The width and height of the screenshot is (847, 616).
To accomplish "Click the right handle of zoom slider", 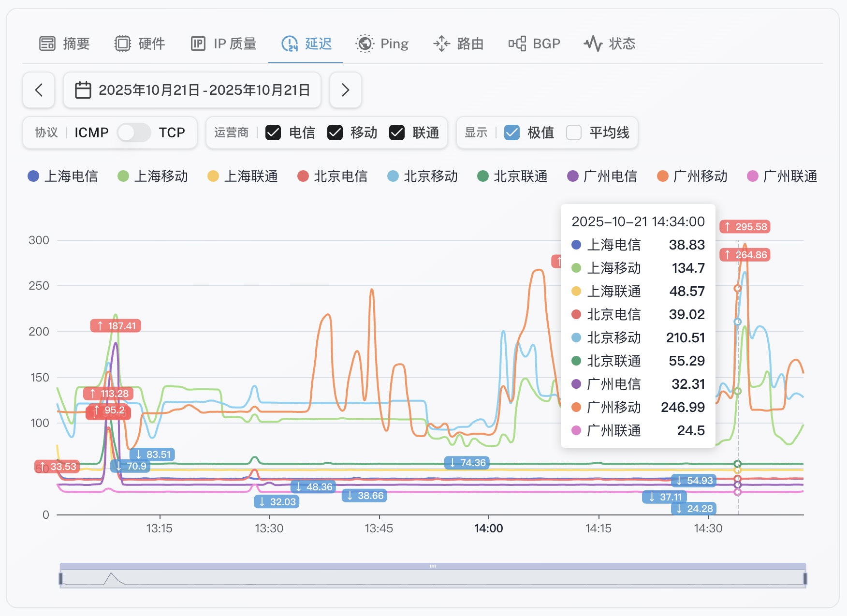I will 805,579.
